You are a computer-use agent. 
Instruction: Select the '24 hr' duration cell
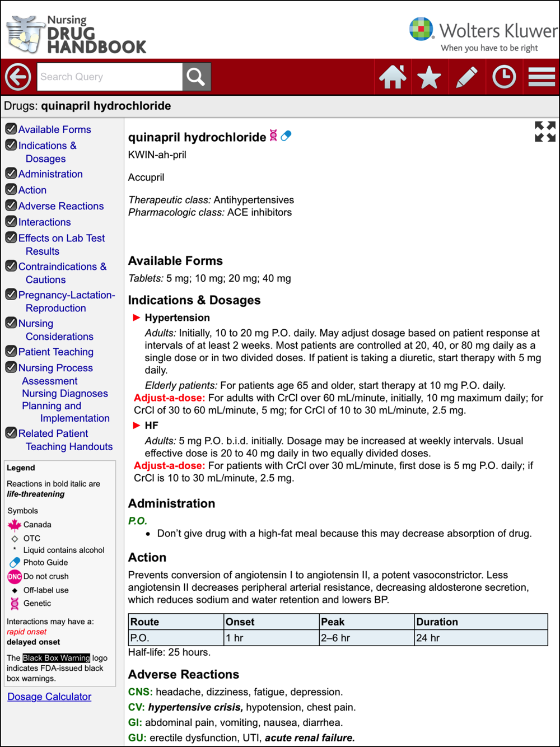tap(481, 638)
